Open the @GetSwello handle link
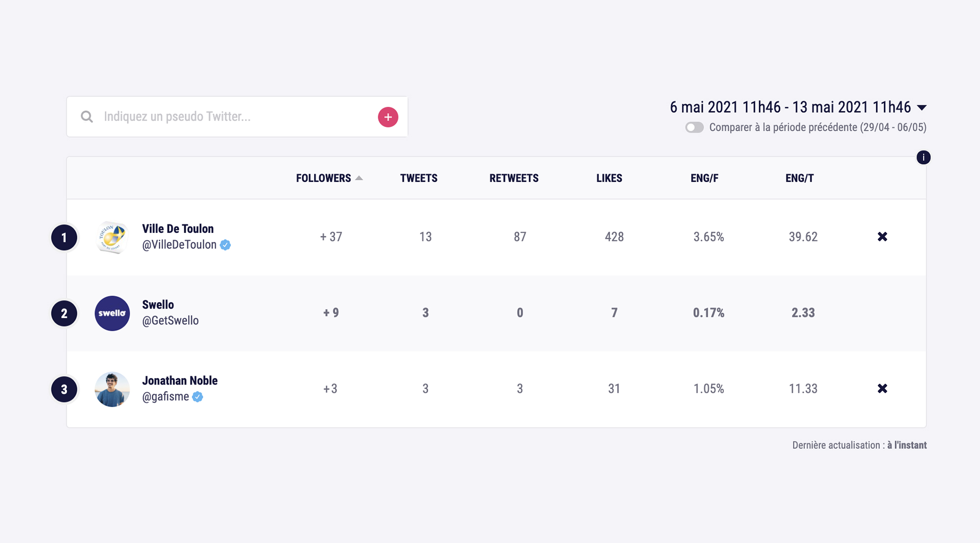 click(x=170, y=321)
